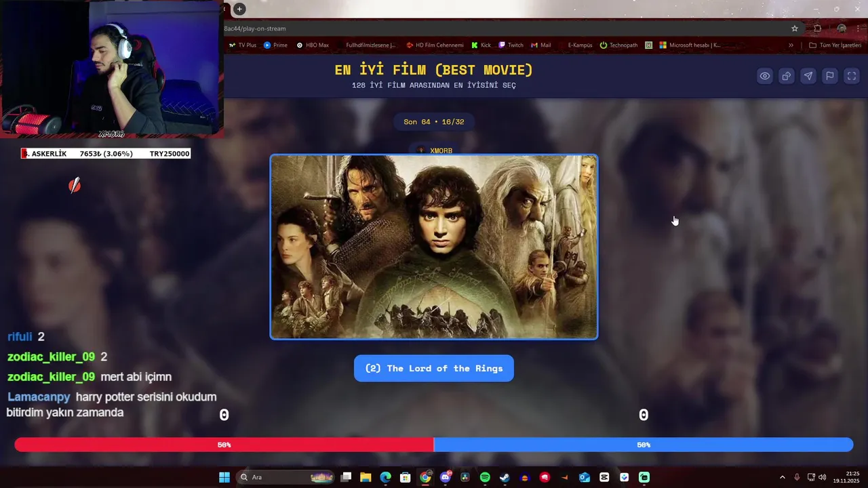Click the XMORB username label above poster

pos(441,150)
